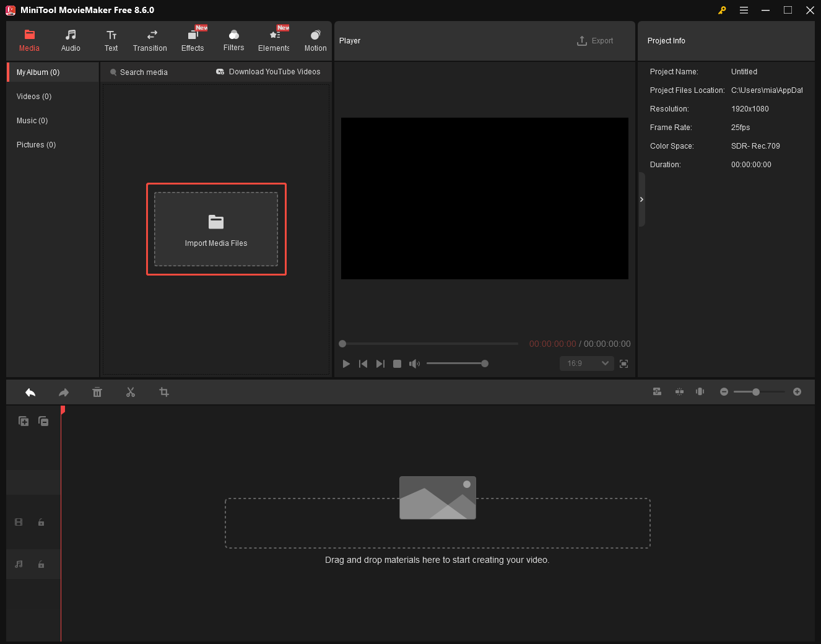Click the player progress bar handle

tap(342, 344)
